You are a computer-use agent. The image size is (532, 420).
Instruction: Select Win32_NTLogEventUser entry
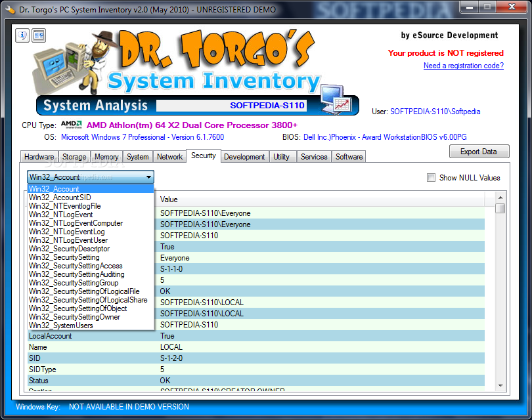pyautogui.click(x=91, y=240)
